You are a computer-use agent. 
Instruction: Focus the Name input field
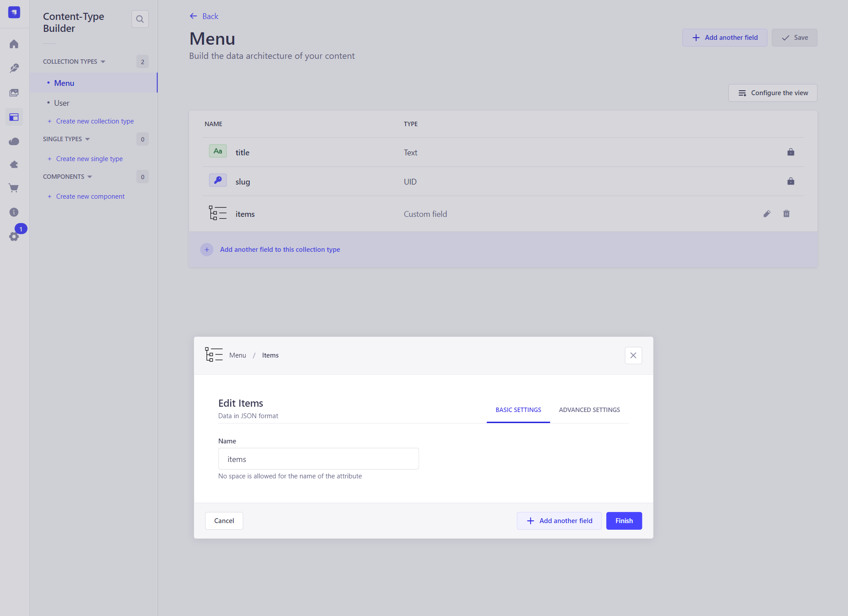click(318, 459)
